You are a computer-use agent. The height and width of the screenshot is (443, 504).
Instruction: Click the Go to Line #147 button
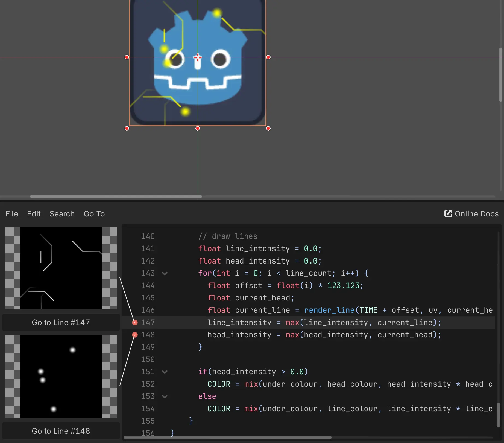coord(61,322)
